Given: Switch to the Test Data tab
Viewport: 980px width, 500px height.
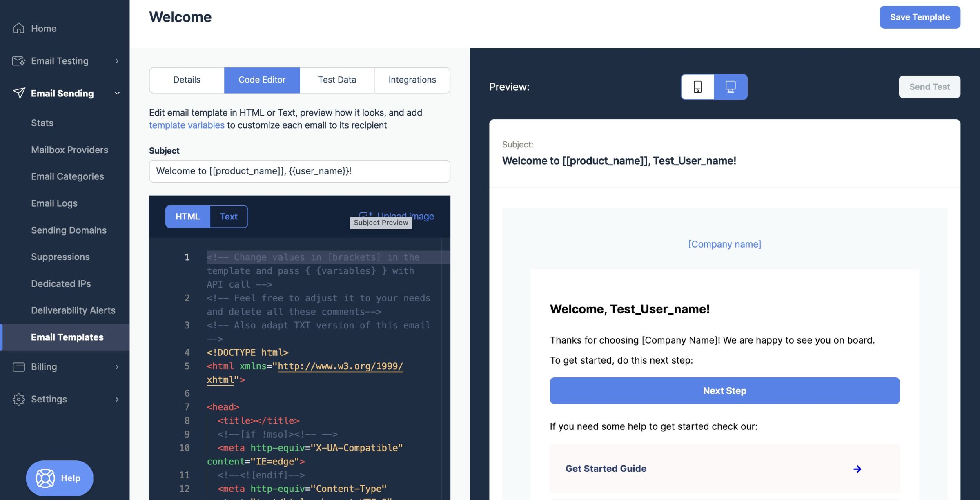Looking at the screenshot, I should coord(337,80).
